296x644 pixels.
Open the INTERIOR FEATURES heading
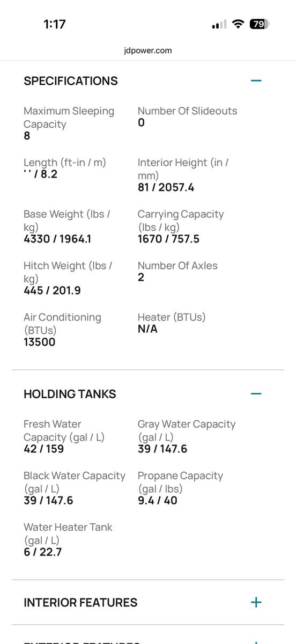[80, 602]
